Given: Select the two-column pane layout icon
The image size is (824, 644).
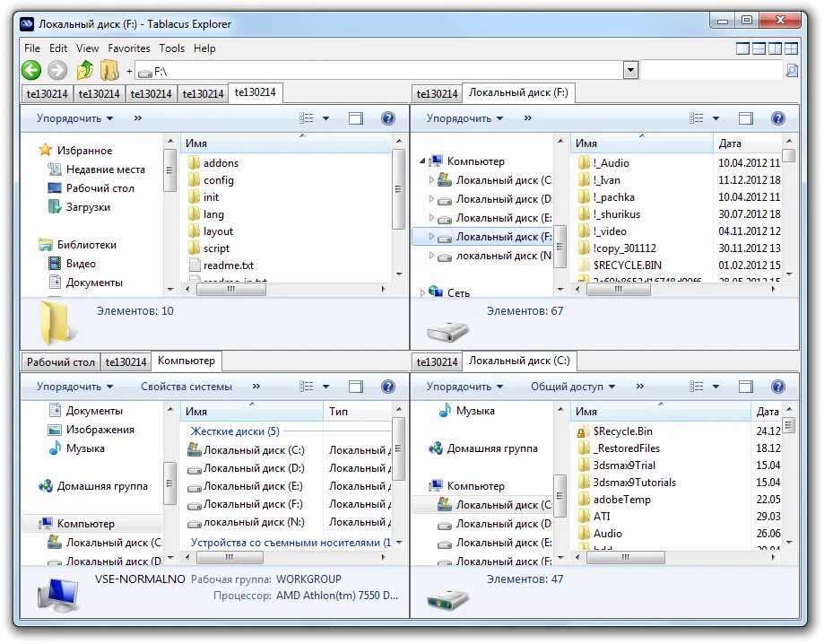Looking at the screenshot, I should click(775, 48).
